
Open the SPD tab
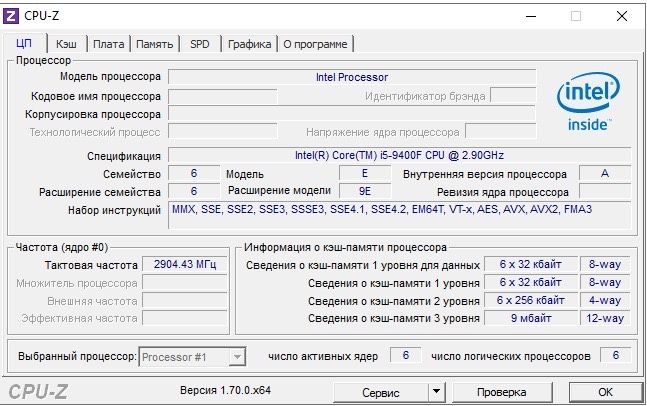tap(200, 44)
